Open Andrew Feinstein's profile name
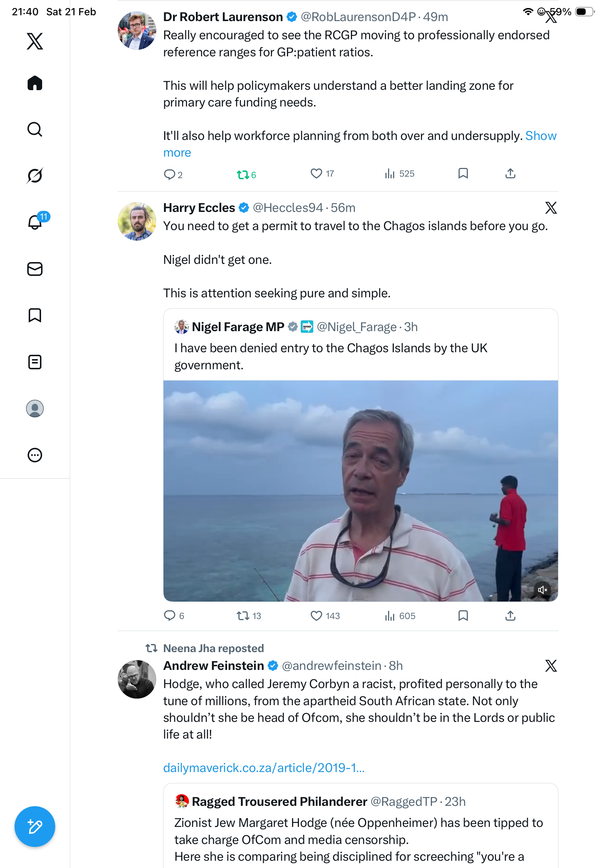Image resolution: width=606 pixels, height=868 pixels. 214,666
